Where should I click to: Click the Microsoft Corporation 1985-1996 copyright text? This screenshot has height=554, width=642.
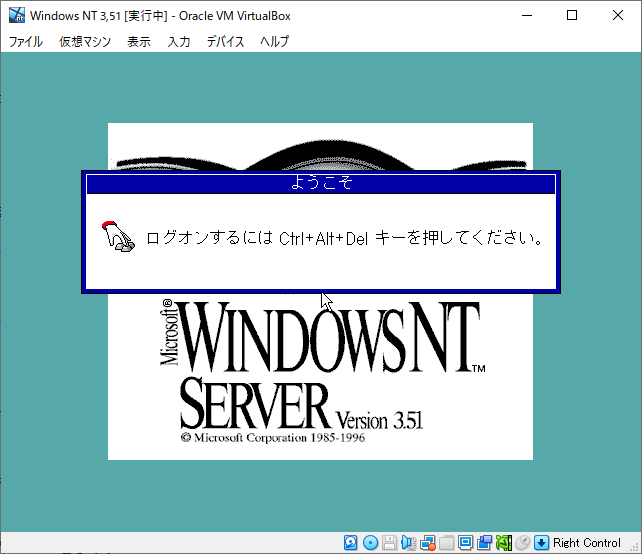click(x=273, y=438)
